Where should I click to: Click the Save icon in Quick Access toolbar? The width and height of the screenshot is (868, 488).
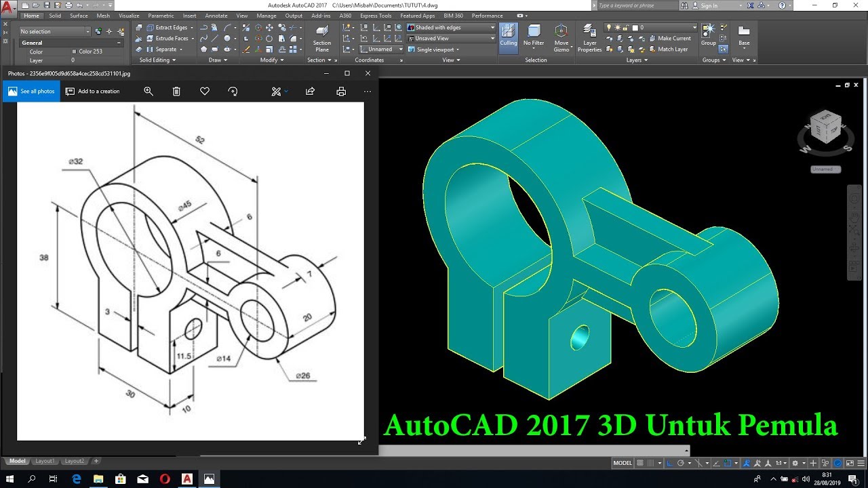(47, 5)
